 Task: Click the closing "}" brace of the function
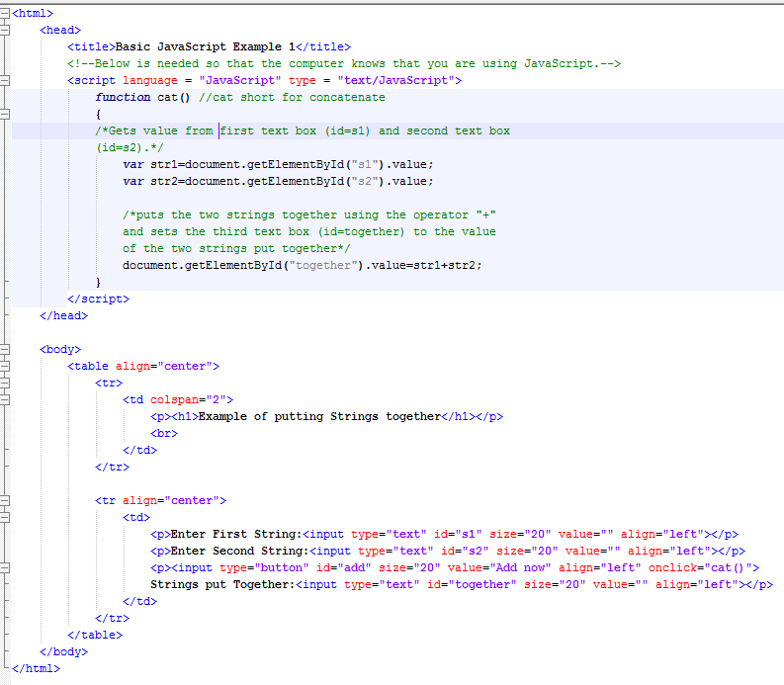pos(98,283)
